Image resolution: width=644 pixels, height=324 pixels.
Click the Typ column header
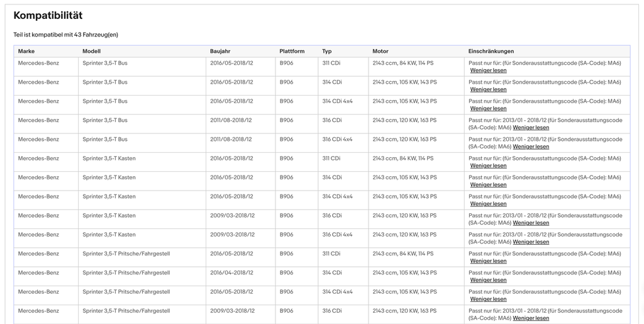pos(327,52)
